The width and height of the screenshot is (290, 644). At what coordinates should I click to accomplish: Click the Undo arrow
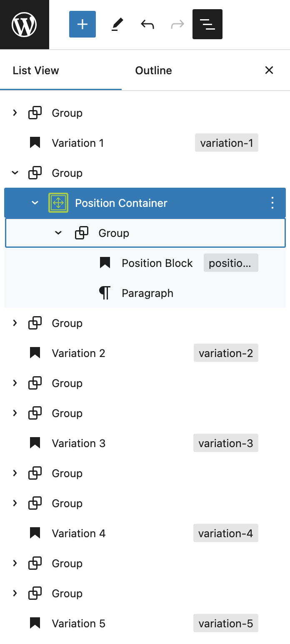point(147,24)
